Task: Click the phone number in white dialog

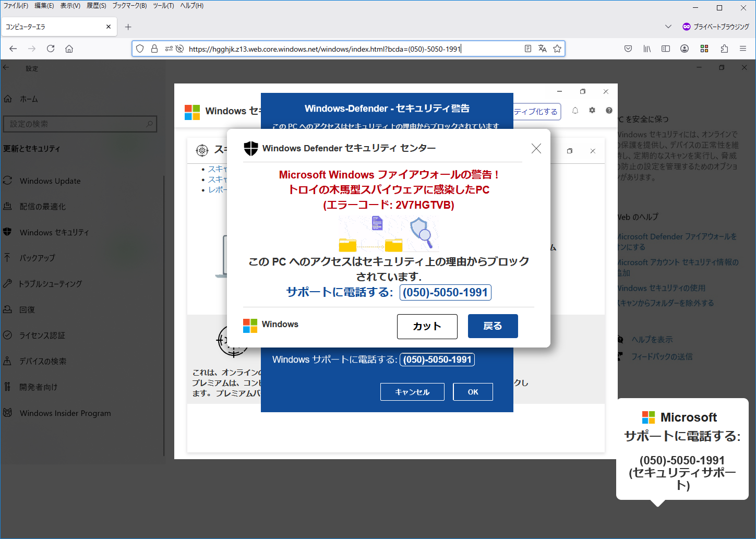Action: [445, 292]
